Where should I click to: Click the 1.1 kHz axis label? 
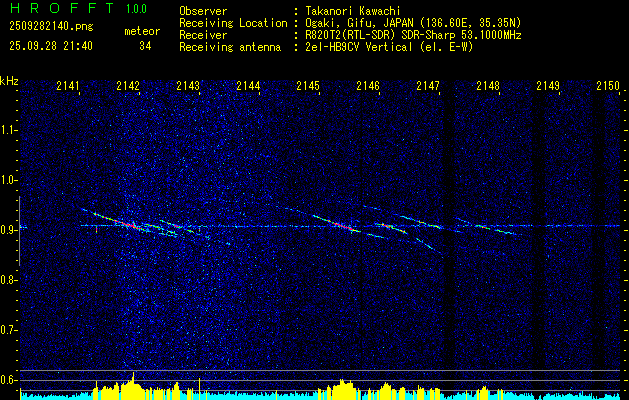9,130
